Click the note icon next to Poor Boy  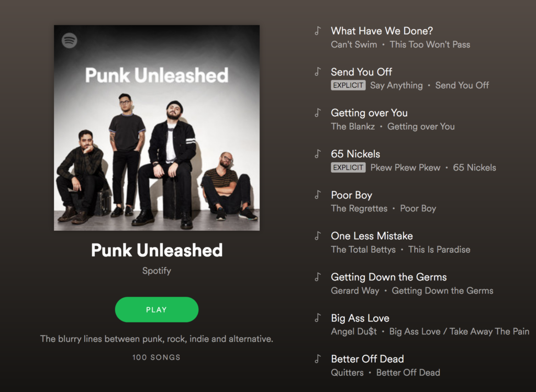(318, 195)
